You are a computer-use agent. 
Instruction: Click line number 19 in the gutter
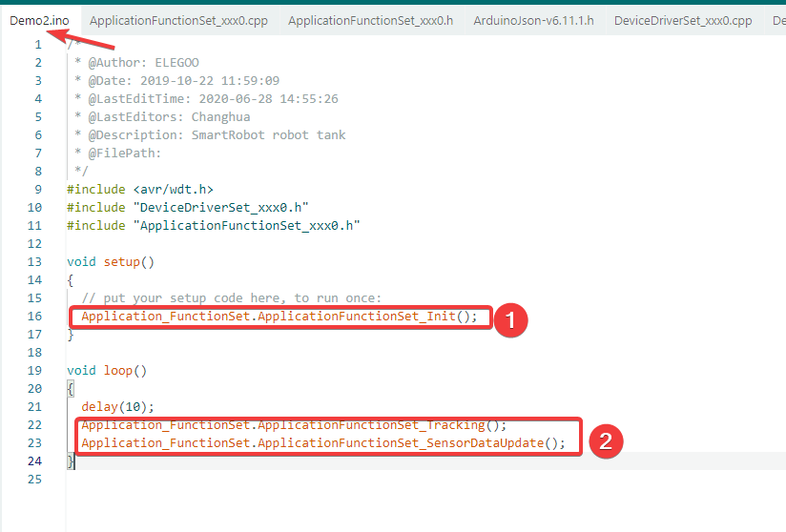[34, 370]
